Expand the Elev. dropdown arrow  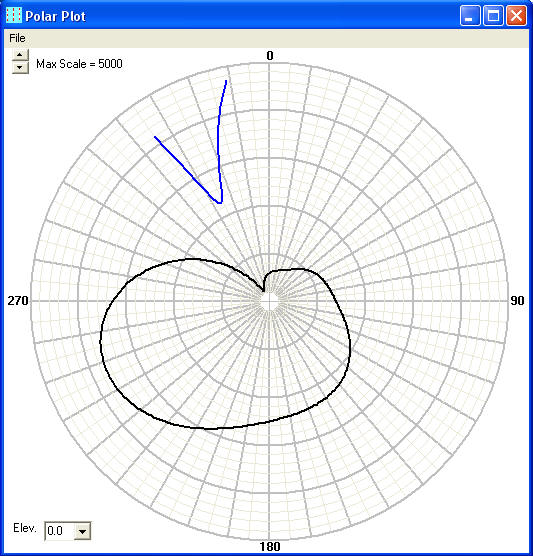[x=82, y=531]
